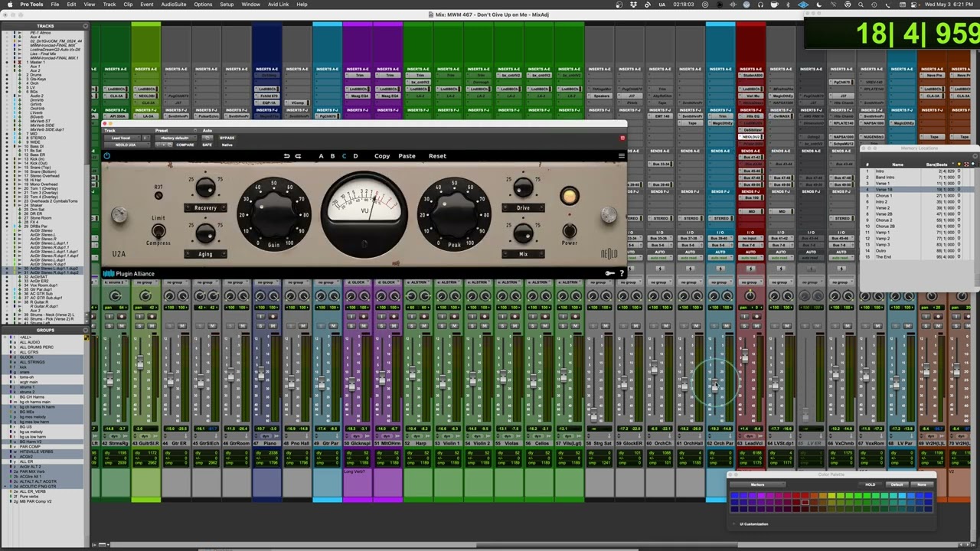Click the HOLD button in Color Palette

(x=871, y=484)
